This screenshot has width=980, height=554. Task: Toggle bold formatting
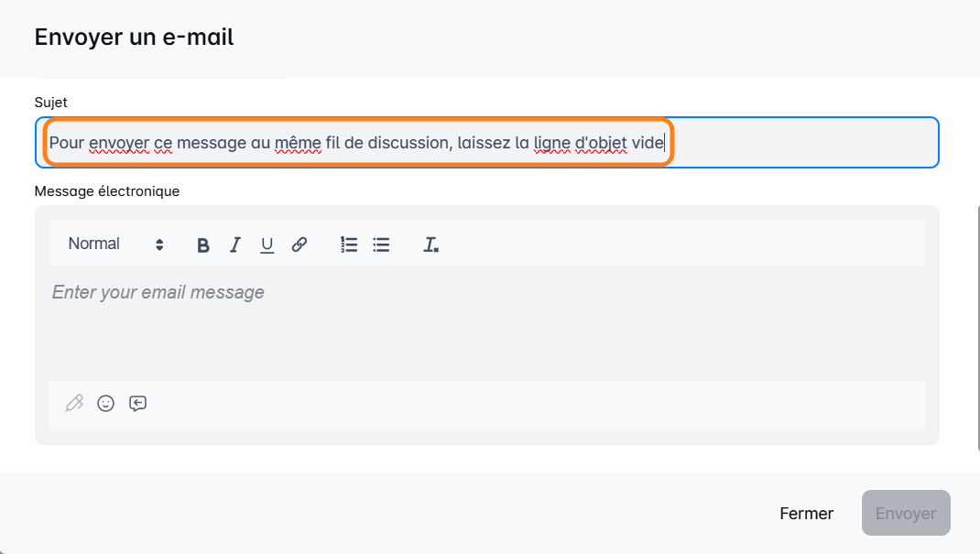pos(203,244)
